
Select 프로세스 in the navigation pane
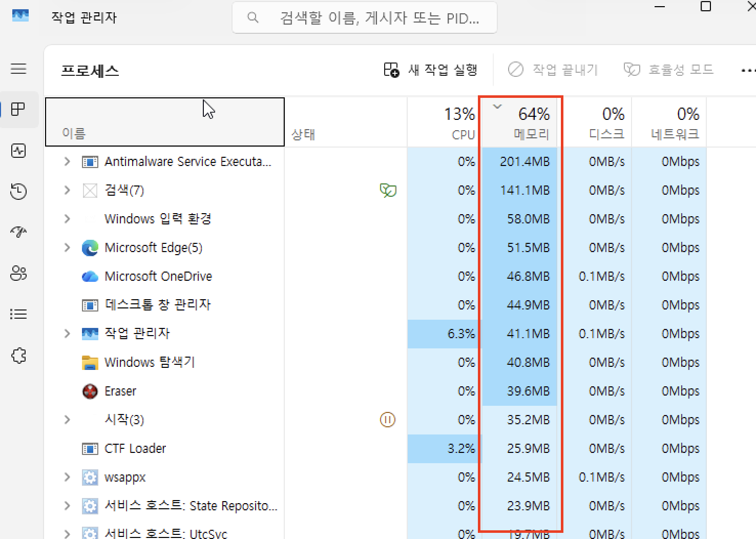pos(19,109)
